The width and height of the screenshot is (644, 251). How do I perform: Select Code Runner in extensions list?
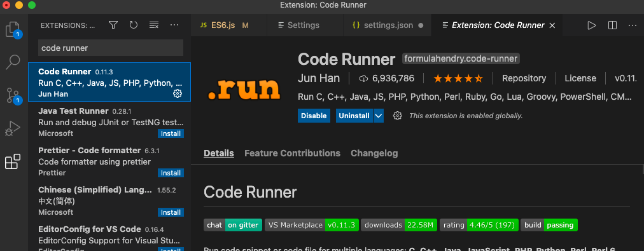(109, 82)
